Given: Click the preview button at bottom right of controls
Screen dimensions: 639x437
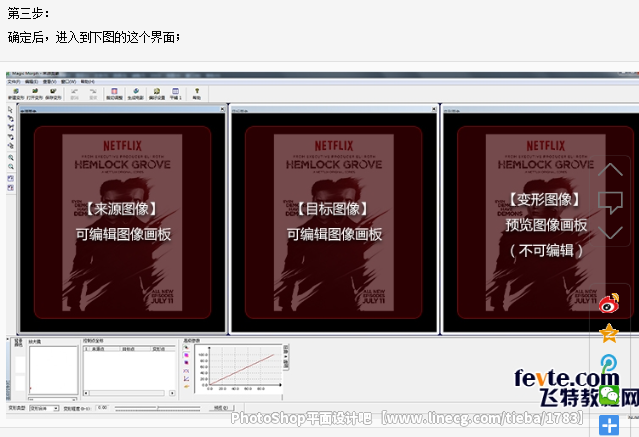Looking at the screenshot, I should point(222,408).
